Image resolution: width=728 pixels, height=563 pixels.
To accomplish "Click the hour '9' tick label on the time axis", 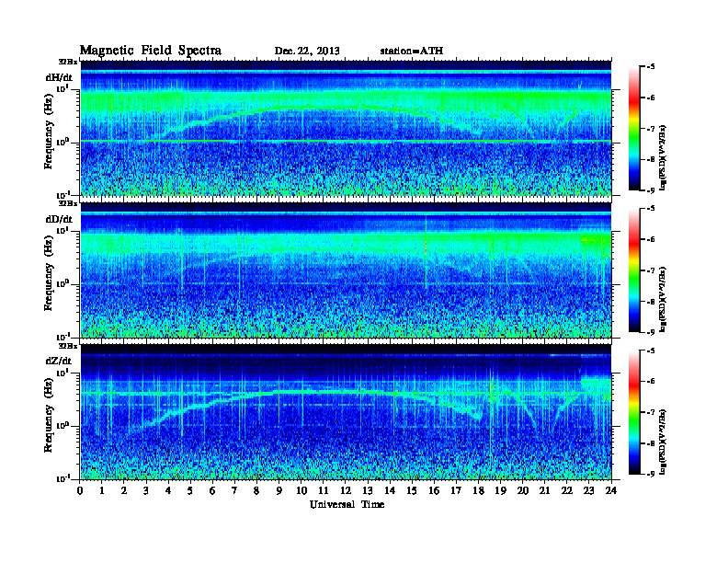I will coord(279,490).
